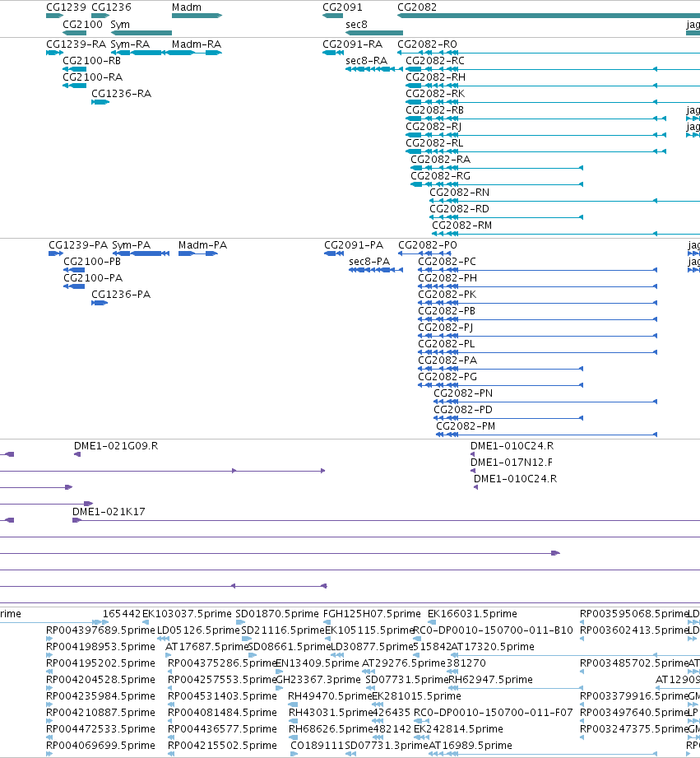700x758 pixels.
Task: Click transcript CG1236-RA
Action: tap(121, 93)
